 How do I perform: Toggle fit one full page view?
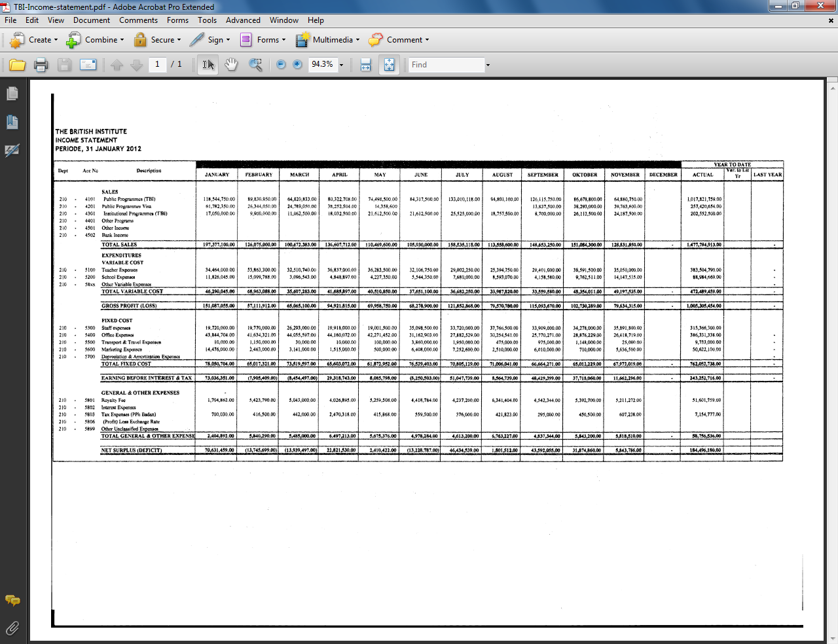point(389,65)
